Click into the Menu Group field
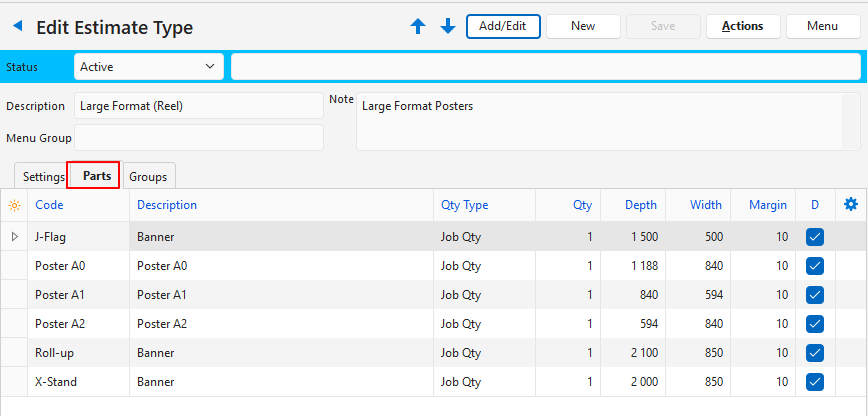The image size is (868, 416). pos(198,138)
